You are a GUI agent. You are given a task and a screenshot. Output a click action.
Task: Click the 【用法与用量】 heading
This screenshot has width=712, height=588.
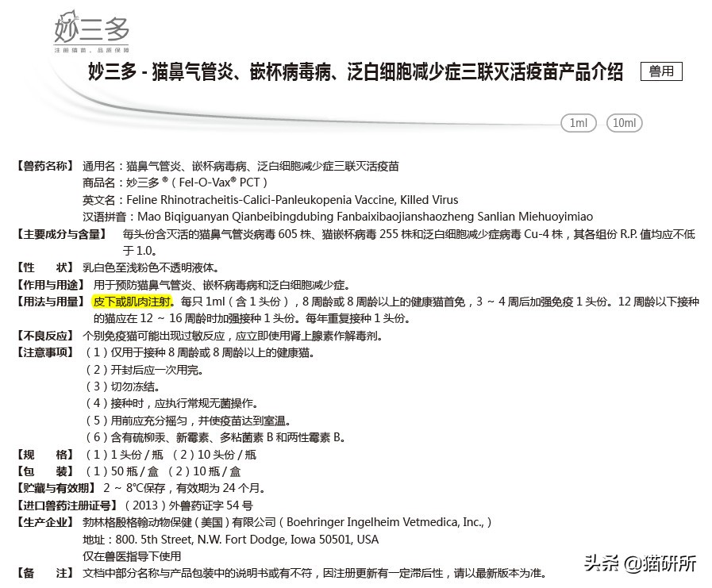(50, 302)
